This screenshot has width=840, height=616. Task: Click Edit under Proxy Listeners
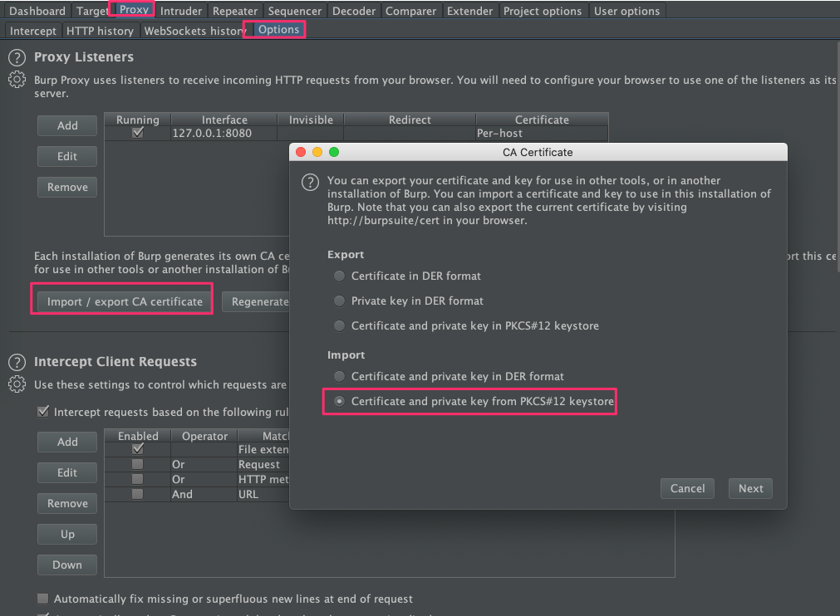click(x=67, y=156)
